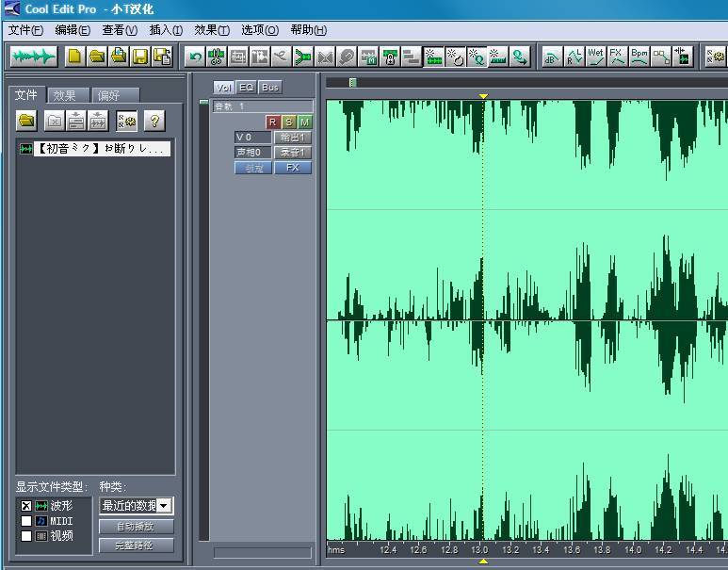
Task: Enable envelope editing with the node icon
Action: coord(661,57)
